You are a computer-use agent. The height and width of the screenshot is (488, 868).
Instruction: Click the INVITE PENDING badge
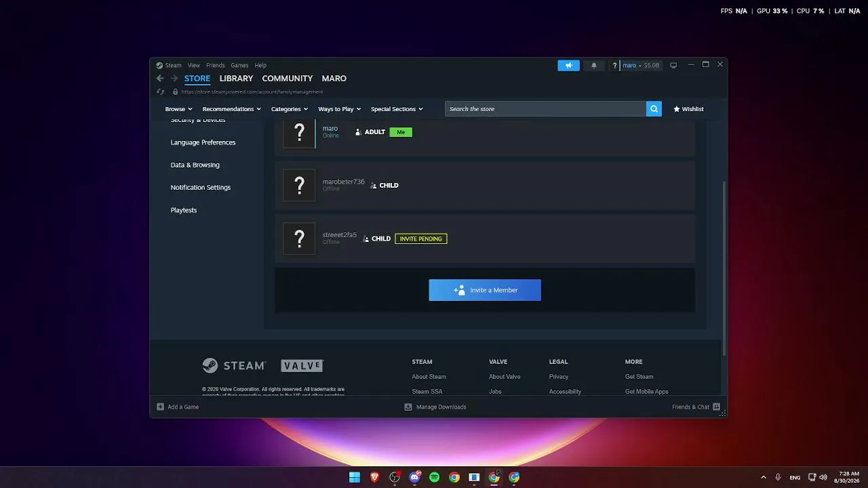[x=421, y=239]
